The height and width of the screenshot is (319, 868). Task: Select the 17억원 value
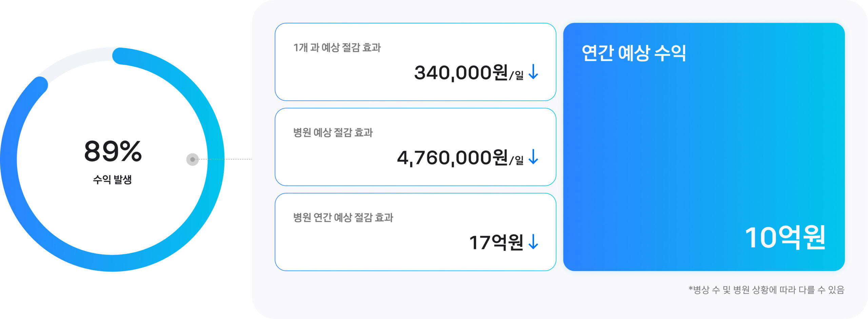496,243
